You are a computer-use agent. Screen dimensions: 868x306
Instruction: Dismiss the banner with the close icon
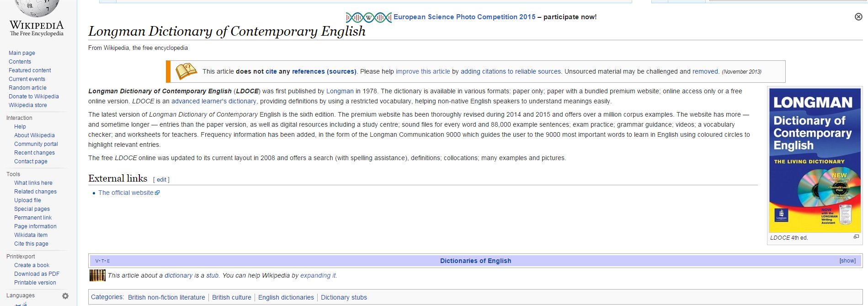tap(858, 17)
